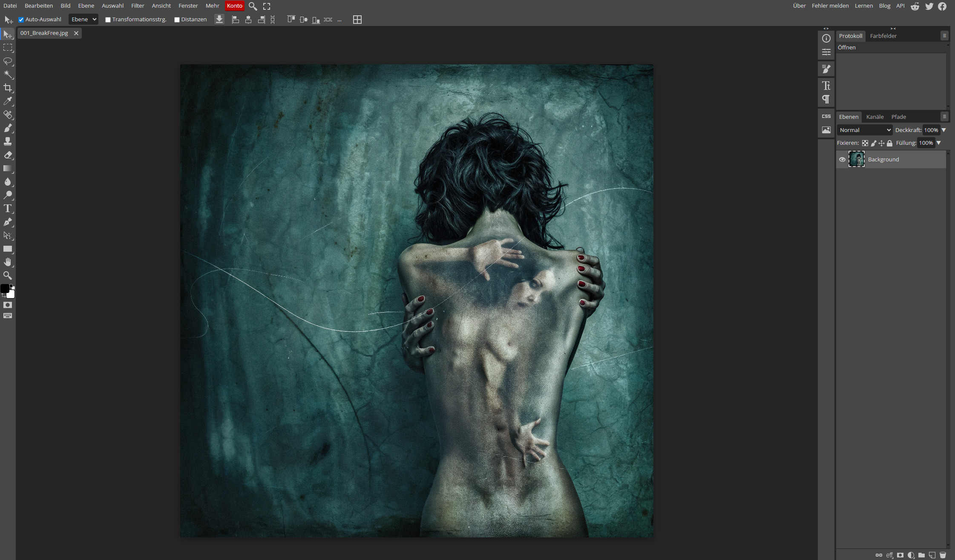Select the Hand tool
Viewport: 955px width, 560px height.
pyautogui.click(x=8, y=262)
